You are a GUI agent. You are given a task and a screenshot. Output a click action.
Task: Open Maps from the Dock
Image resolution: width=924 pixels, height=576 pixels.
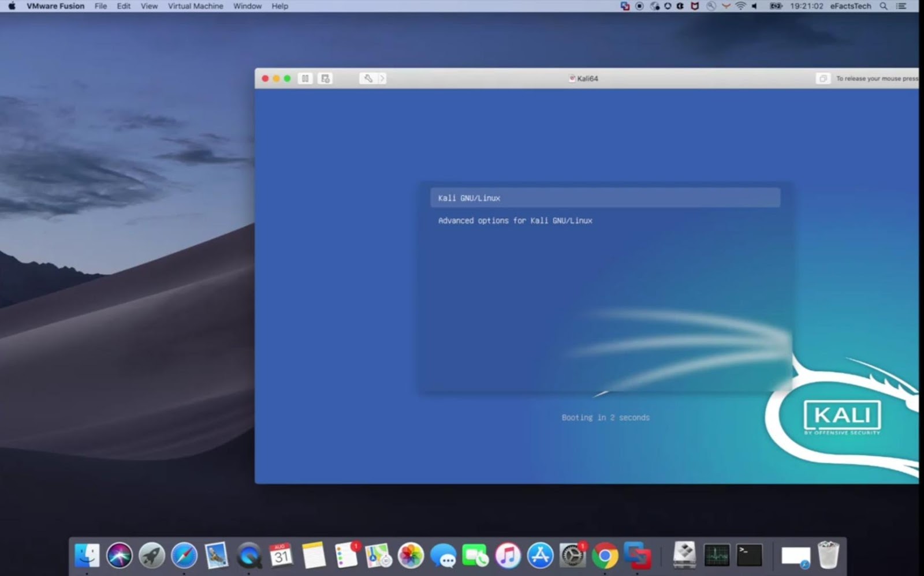tap(378, 555)
